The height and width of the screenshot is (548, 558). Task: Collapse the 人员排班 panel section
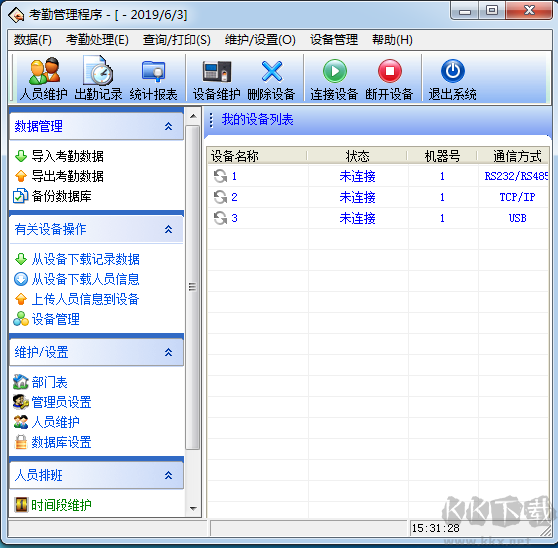click(x=168, y=475)
